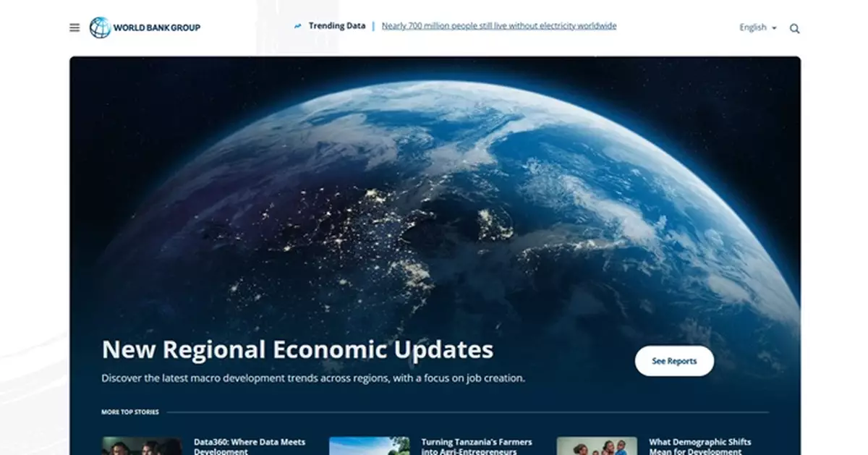868x455 pixels.
Task: Click the New Regional Economic Updates headline
Action: click(x=297, y=350)
